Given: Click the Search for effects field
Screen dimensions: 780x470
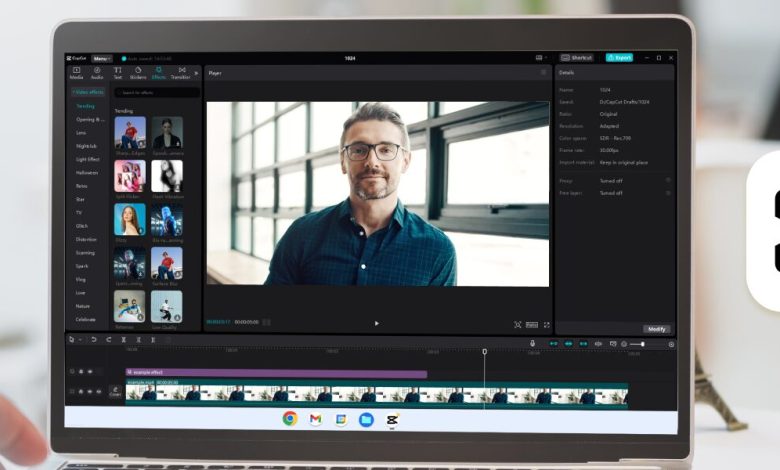Looking at the screenshot, I should (157, 93).
